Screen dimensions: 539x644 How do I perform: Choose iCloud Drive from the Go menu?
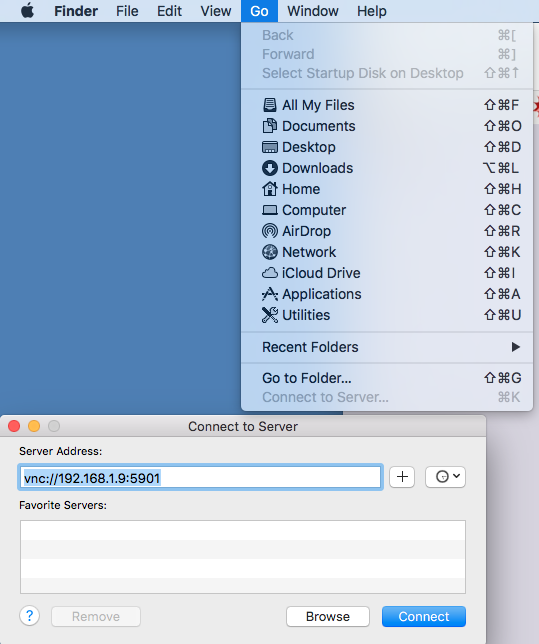pyautogui.click(x=387, y=273)
